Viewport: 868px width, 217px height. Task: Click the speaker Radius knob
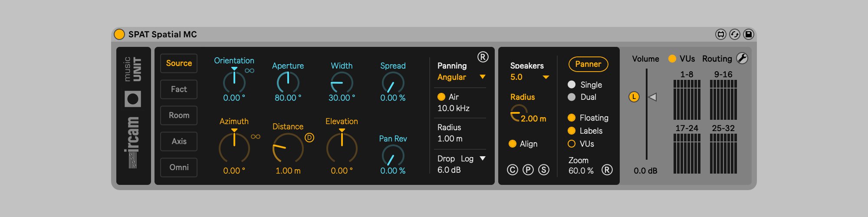(x=518, y=113)
